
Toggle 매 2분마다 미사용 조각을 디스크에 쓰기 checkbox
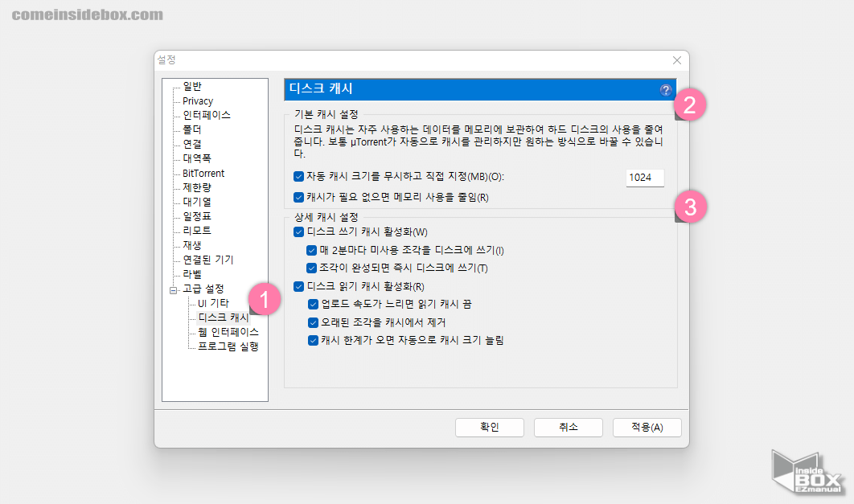[311, 250]
